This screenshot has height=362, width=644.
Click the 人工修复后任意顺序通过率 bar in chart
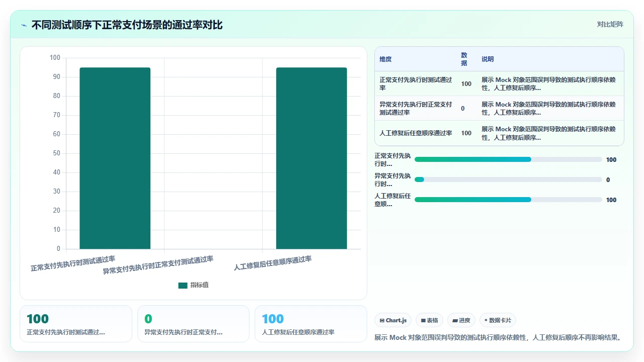[x=311, y=158]
